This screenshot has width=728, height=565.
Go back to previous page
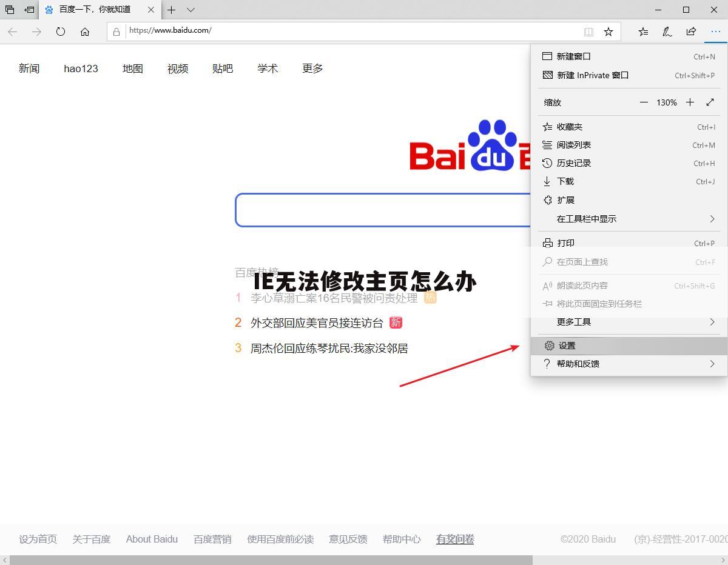click(13, 32)
